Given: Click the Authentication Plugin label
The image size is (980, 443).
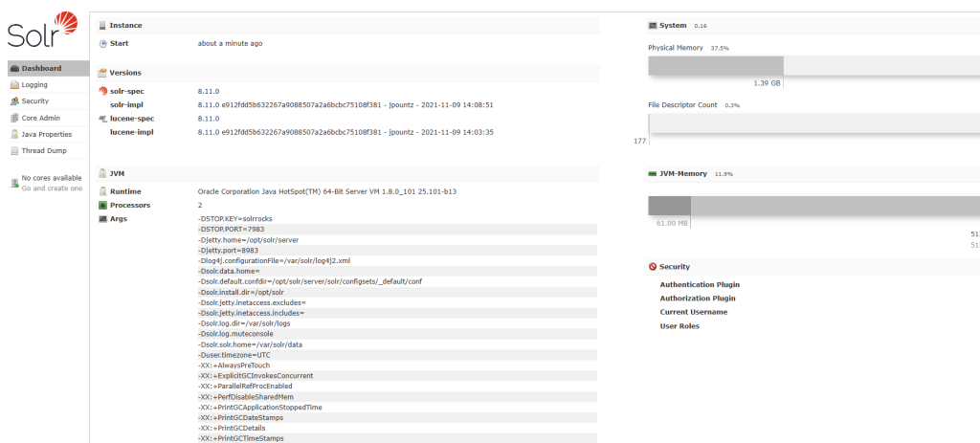Looking at the screenshot, I should [700, 284].
